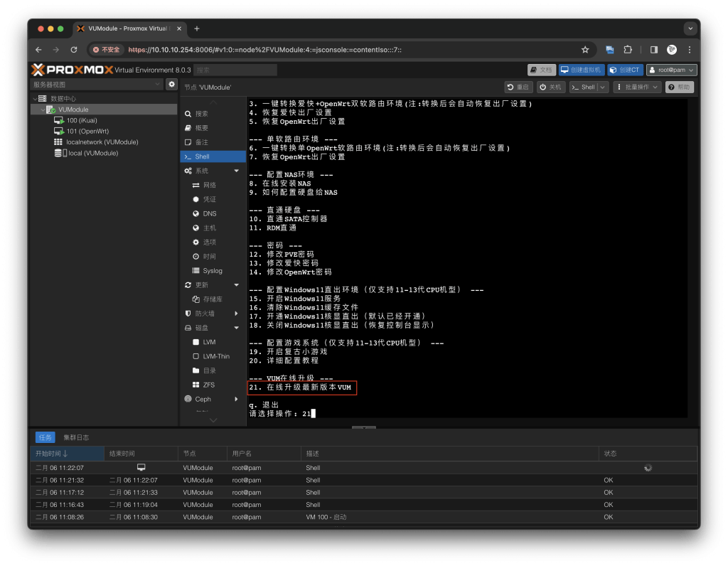
Task: Click the 创建CT container button
Action: [625, 70]
